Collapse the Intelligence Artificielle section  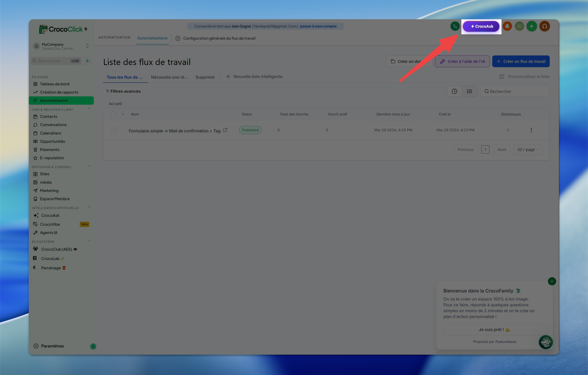pyautogui.click(x=89, y=207)
